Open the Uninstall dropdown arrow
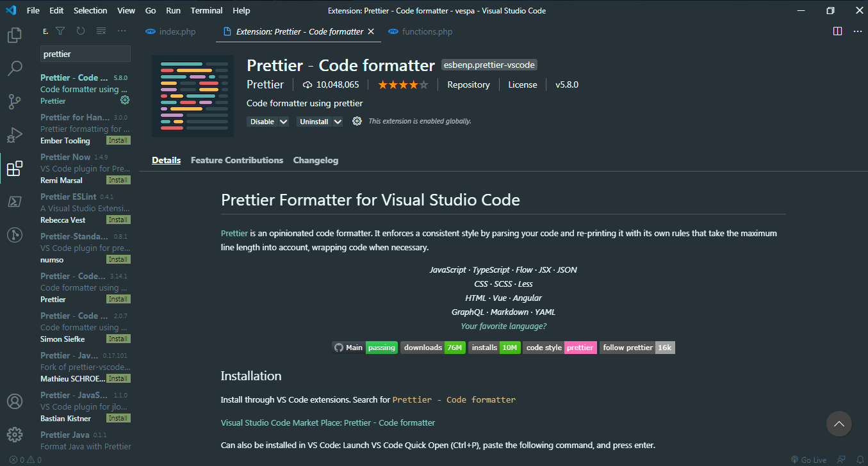This screenshot has height=466, width=868. coord(338,122)
